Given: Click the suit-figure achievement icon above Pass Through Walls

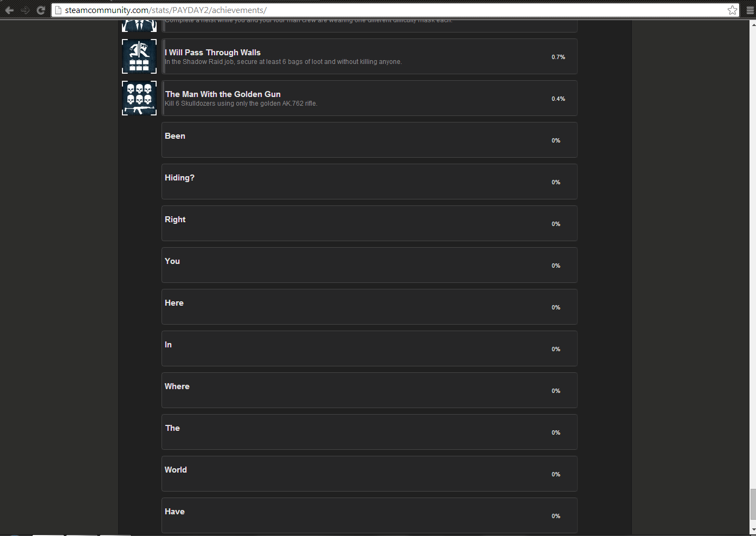Looking at the screenshot, I should point(139,25).
